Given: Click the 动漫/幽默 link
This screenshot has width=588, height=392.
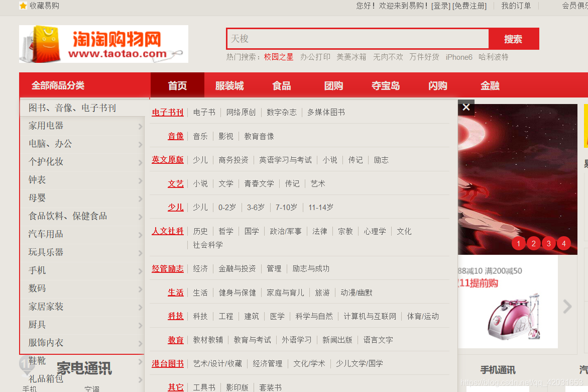Looking at the screenshot, I should coord(356,292).
